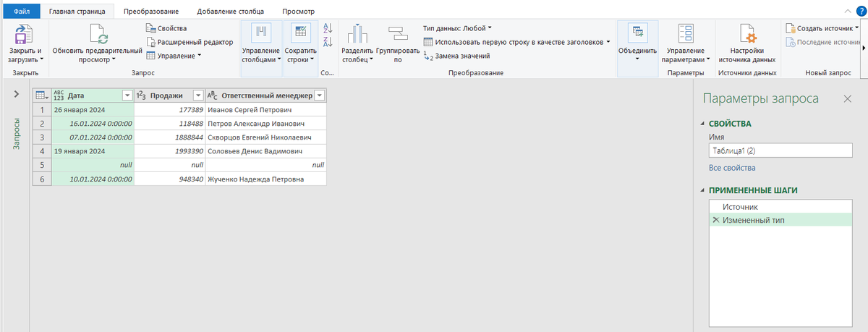Click the sales value 177389

click(x=169, y=110)
